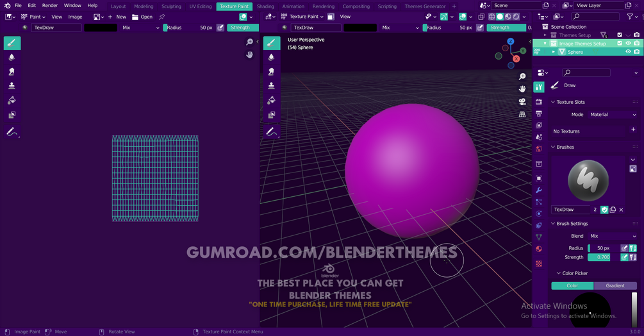Select the Clone tool in 3D viewport
The height and width of the screenshot is (336, 644).
click(x=272, y=86)
